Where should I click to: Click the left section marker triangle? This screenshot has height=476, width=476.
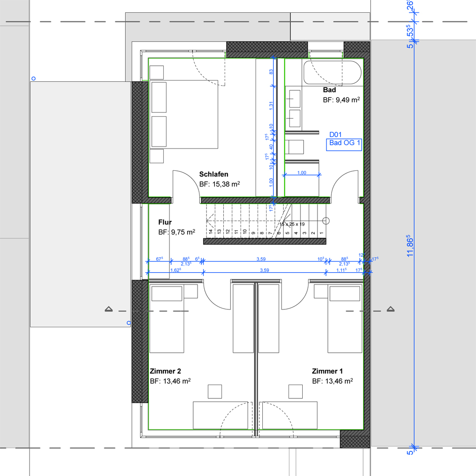coord(109,309)
